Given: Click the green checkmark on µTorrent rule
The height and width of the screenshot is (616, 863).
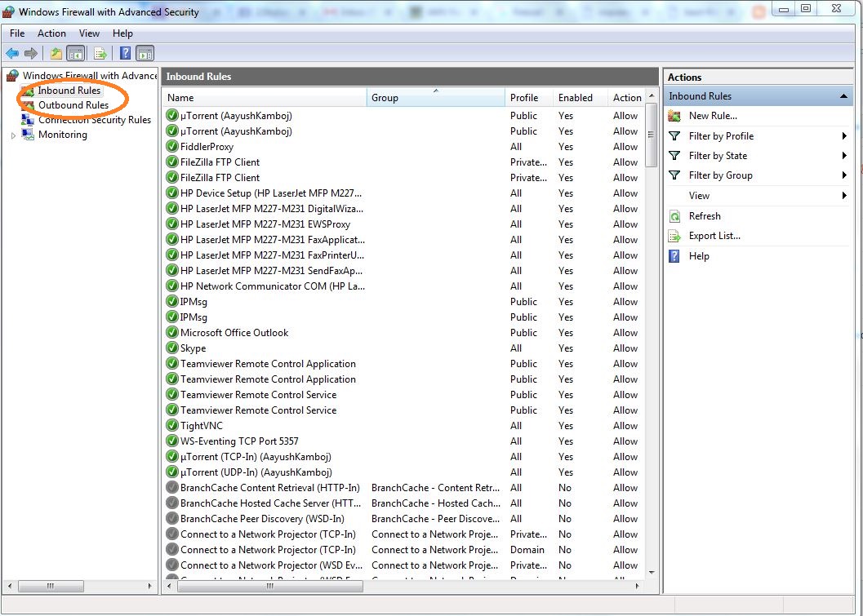Looking at the screenshot, I should (171, 115).
